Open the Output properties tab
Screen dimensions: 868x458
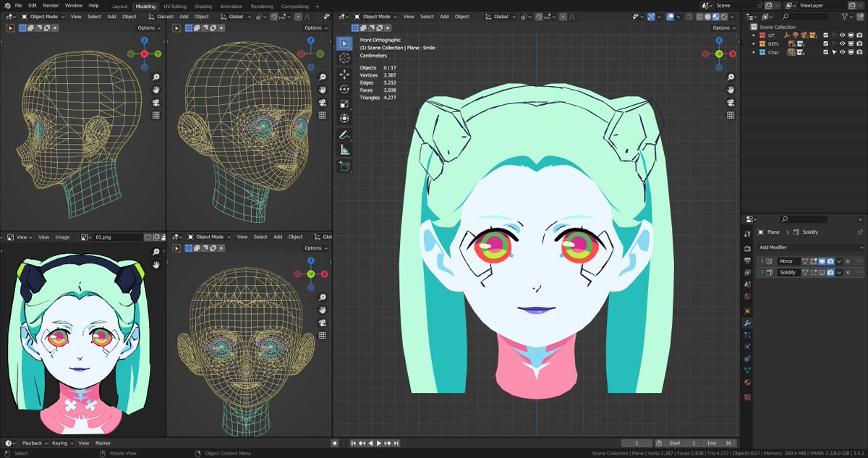748,260
